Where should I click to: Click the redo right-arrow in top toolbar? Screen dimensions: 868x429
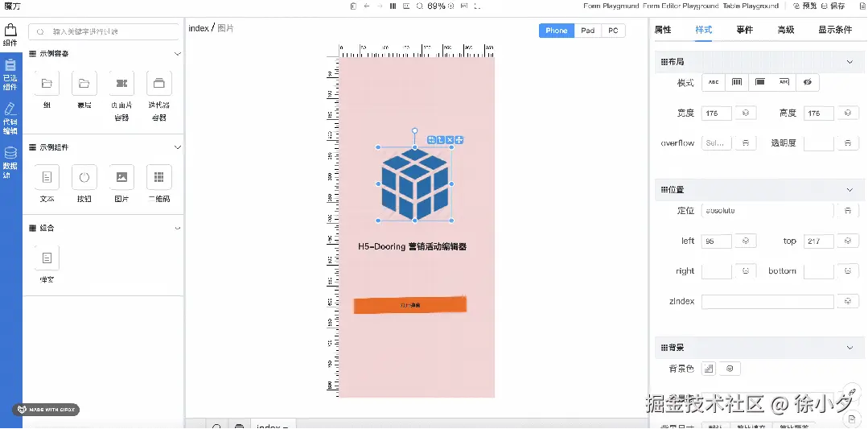380,6
